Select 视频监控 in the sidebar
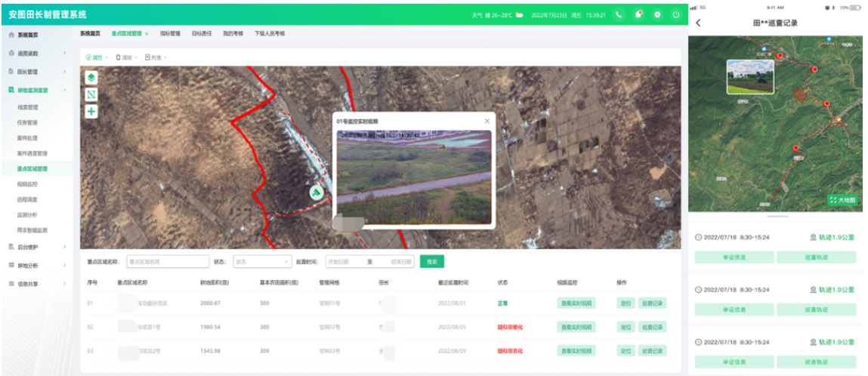Screen dimensions: 868x376 (27, 184)
